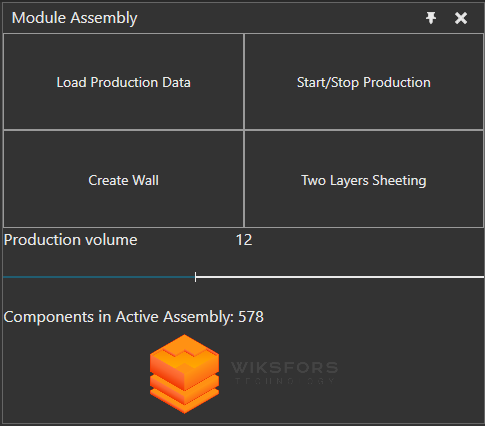This screenshot has width=485, height=426.
Task: Click the blue filled part of volume slider
Action: coord(99,277)
